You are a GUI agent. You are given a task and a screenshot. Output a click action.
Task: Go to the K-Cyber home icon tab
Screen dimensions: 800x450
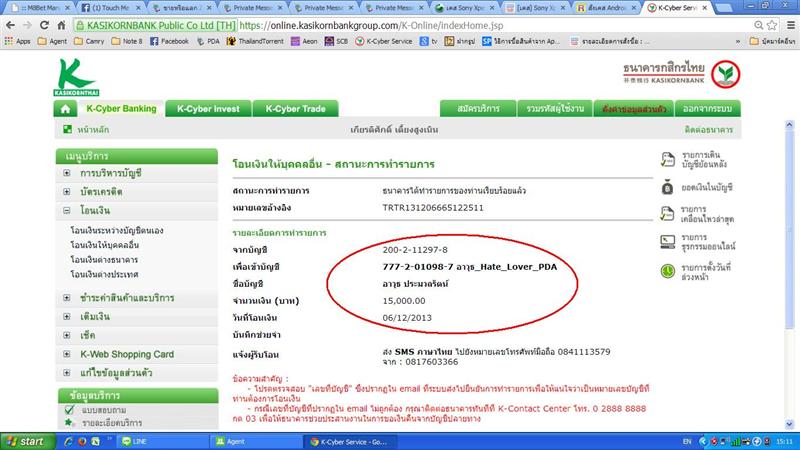pyautogui.click(x=65, y=109)
